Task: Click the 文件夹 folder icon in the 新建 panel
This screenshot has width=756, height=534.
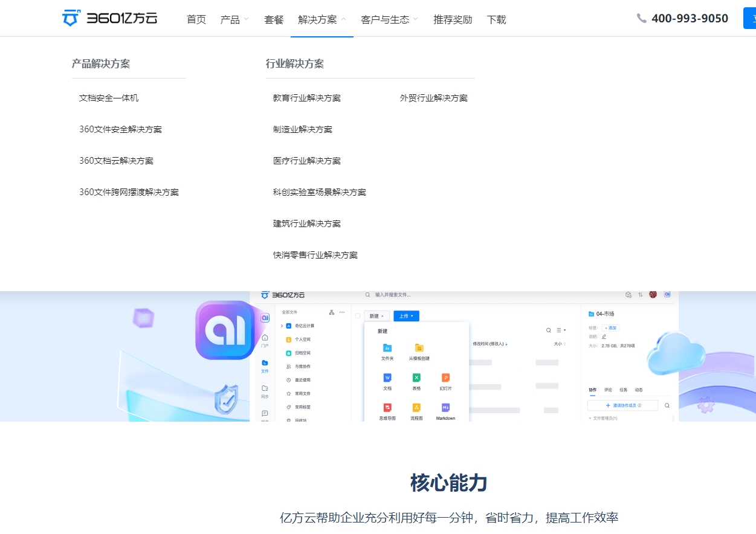Action: 387,348
